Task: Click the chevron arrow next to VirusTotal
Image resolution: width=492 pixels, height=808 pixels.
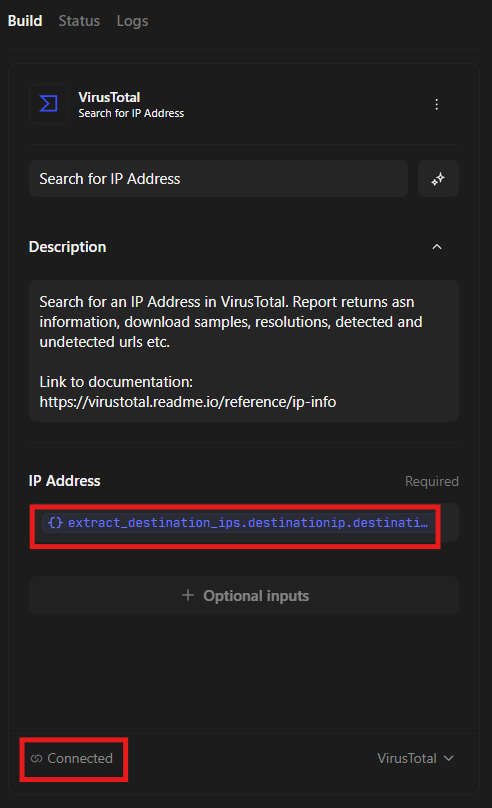Action: [449, 758]
